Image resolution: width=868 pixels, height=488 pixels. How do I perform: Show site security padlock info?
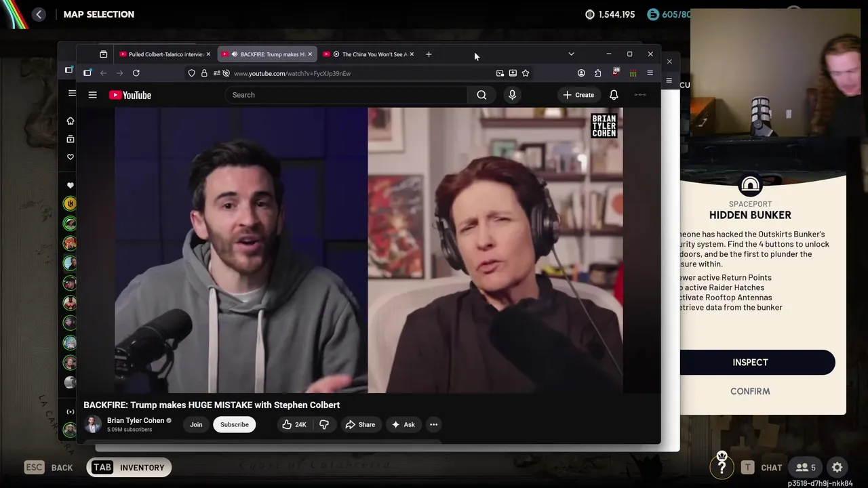click(x=204, y=73)
